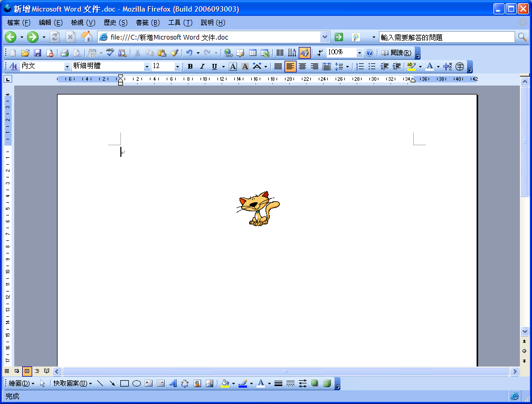Open the 快取圖案 AutoShapes dropdown

pyautogui.click(x=73, y=383)
